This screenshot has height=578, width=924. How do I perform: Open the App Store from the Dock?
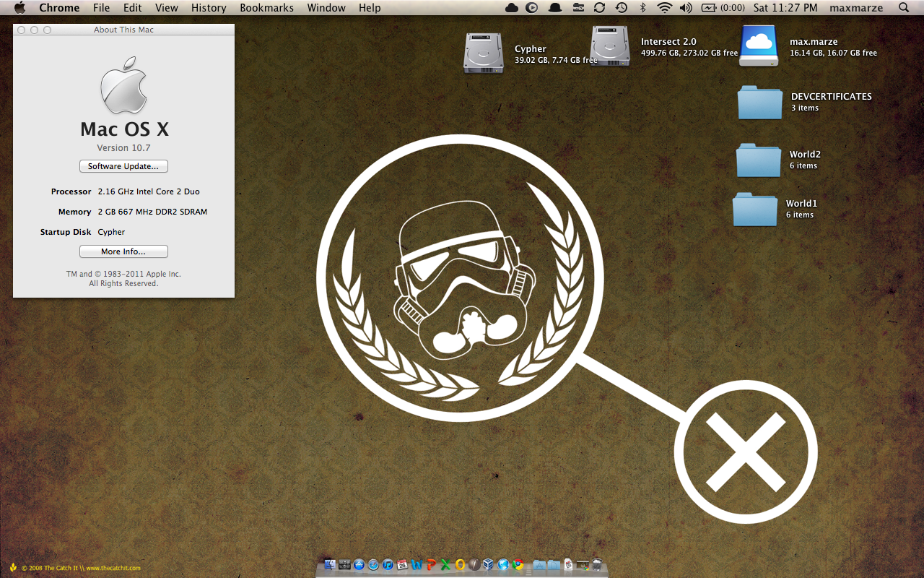tap(359, 564)
